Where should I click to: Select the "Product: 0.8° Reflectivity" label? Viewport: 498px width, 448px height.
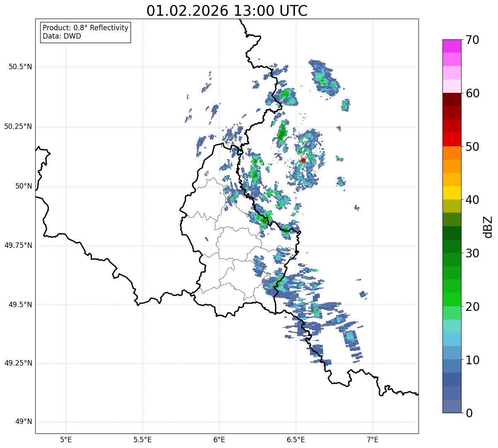tap(86, 28)
